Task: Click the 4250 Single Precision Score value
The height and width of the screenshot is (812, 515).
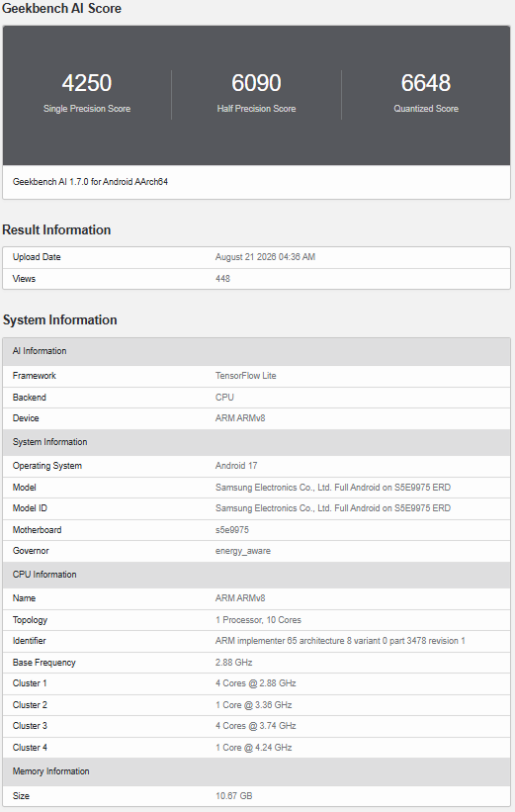Action: pos(87,83)
